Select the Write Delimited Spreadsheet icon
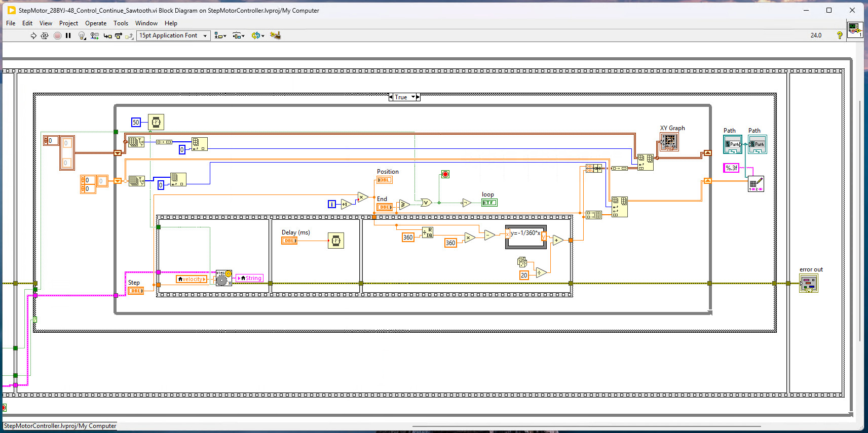Screen dimensions: 868x433 (x=756, y=183)
